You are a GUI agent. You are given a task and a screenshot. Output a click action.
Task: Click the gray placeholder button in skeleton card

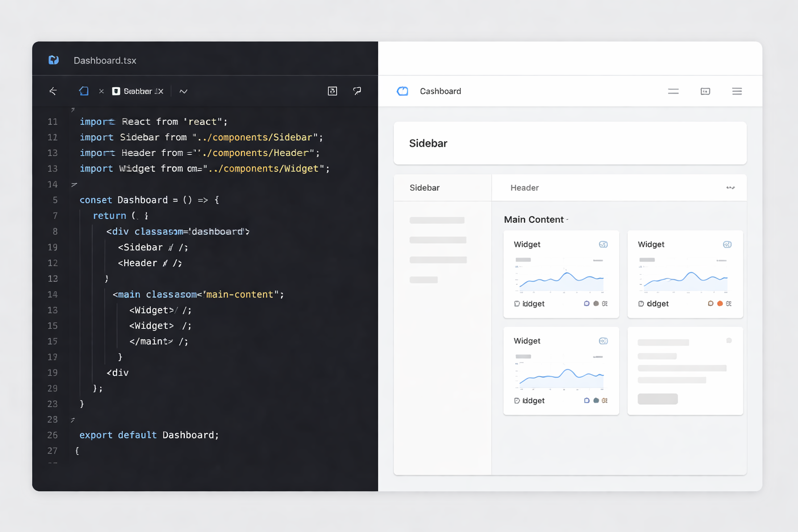point(658,399)
